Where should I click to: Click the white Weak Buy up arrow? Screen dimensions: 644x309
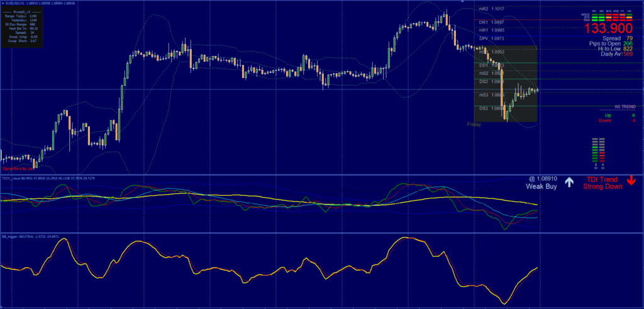click(x=569, y=182)
